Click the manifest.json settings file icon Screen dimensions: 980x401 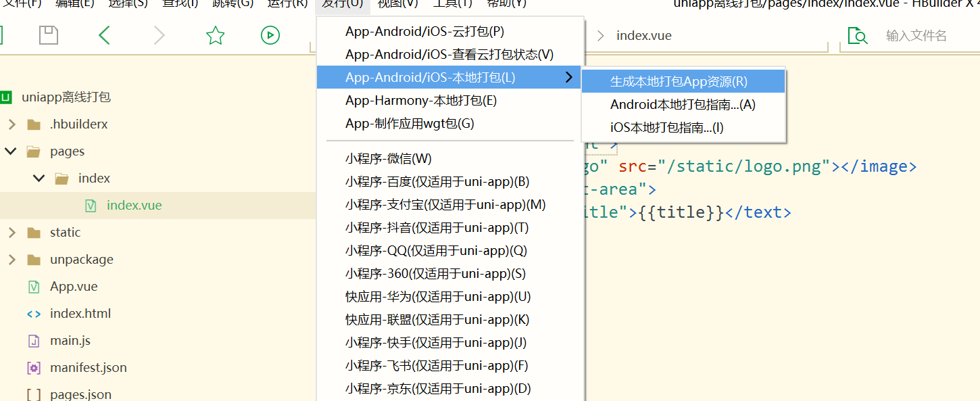tap(34, 368)
